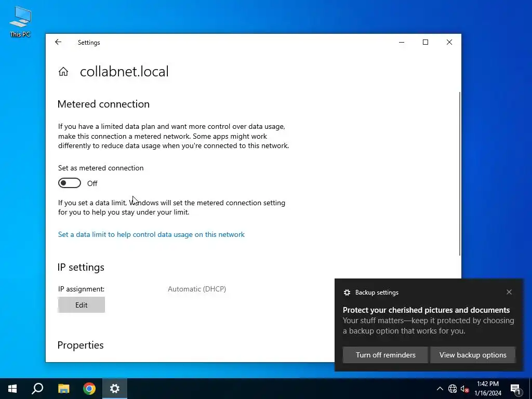
Task: Click the Backup settings gear icon
Action: [x=347, y=292]
